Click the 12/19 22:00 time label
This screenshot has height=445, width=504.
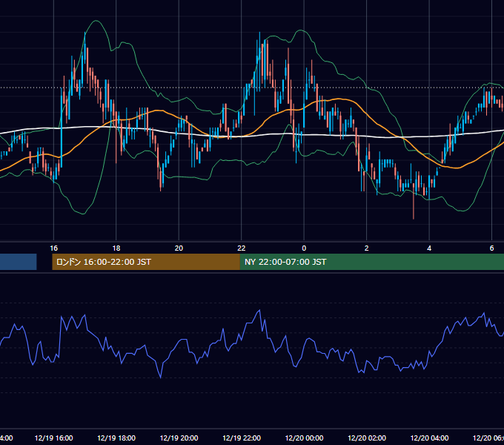click(242, 438)
